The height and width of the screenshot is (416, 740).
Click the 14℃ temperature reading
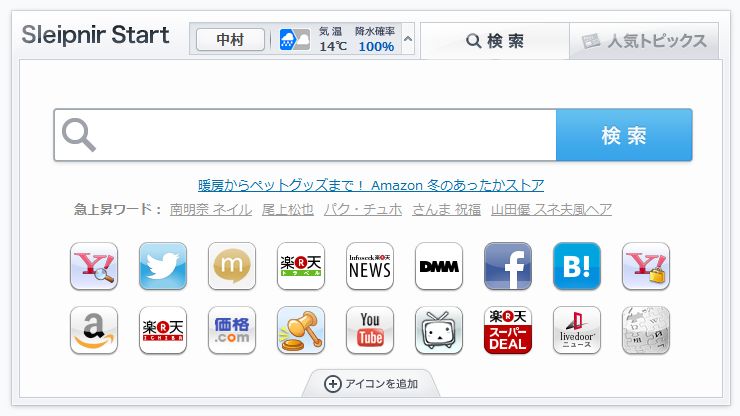point(333,46)
